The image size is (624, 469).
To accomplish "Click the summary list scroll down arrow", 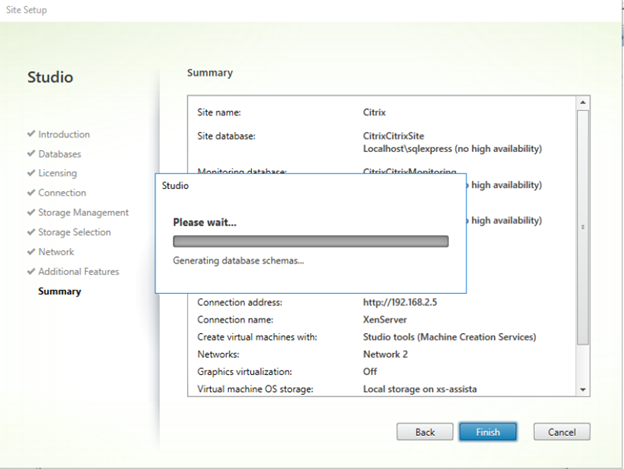I will pyautogui.click(x=583, y=388).
